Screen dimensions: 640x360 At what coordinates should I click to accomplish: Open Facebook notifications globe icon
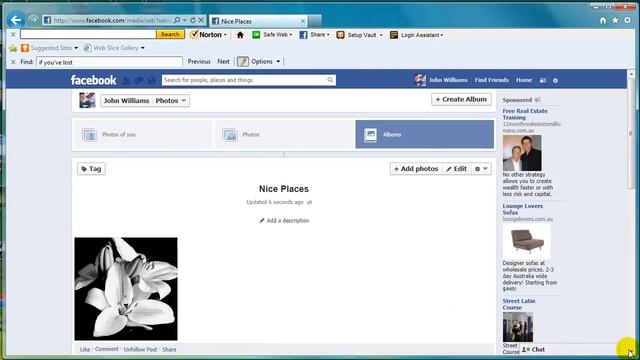coord(151,80)
